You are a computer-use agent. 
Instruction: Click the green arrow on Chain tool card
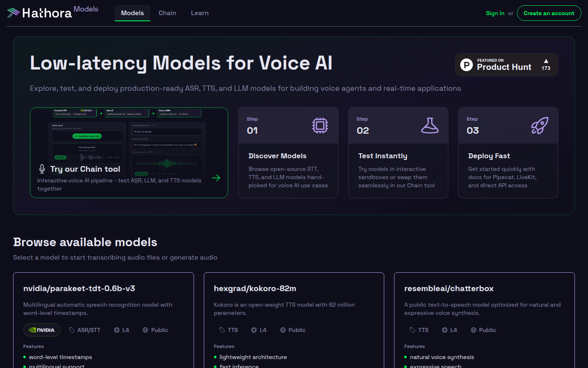pos(216,178)
